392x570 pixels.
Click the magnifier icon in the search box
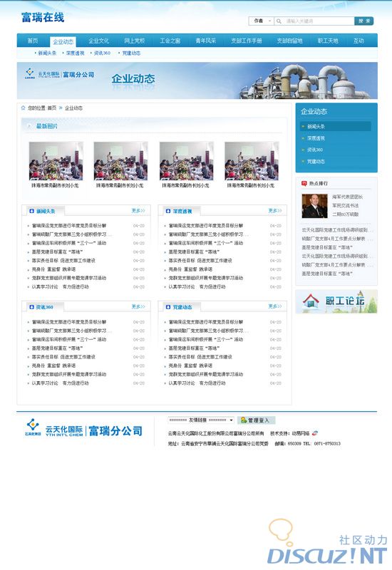279,21
